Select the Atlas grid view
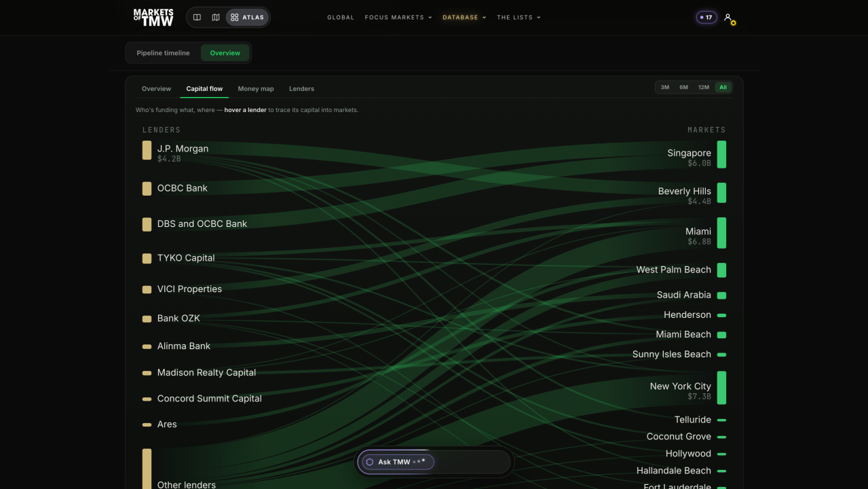868x489 pixels. point(247,18)
